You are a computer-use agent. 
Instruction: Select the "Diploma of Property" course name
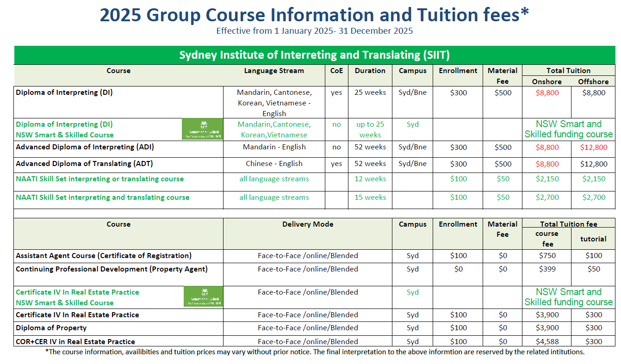pyautogui.click(x=51, y=328)
